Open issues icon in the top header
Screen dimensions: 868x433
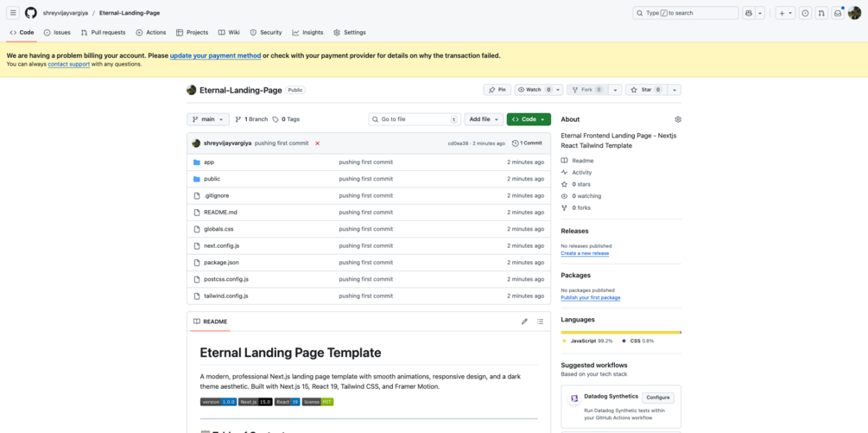[x=806, y=13]
